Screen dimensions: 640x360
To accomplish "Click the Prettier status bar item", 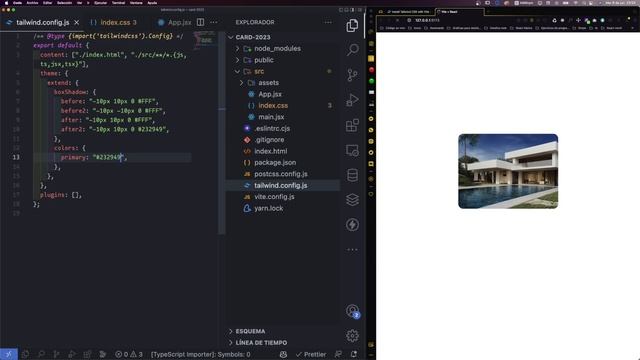I will pos(311,354).
